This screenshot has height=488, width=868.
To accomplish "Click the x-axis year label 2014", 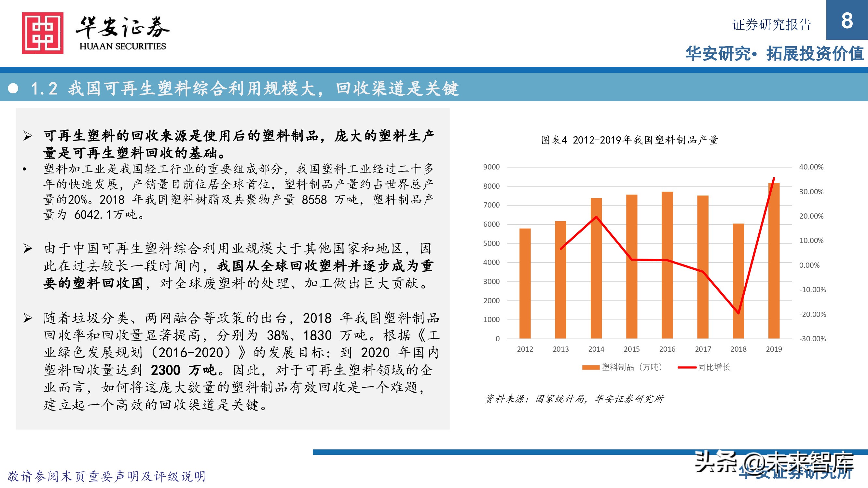I will coord(596,349).
